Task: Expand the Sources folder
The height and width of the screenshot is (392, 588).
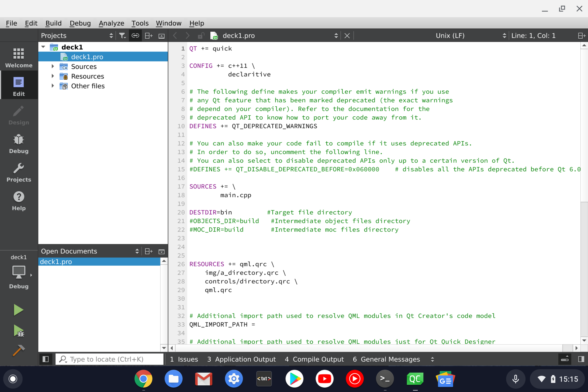Action: 53,66
